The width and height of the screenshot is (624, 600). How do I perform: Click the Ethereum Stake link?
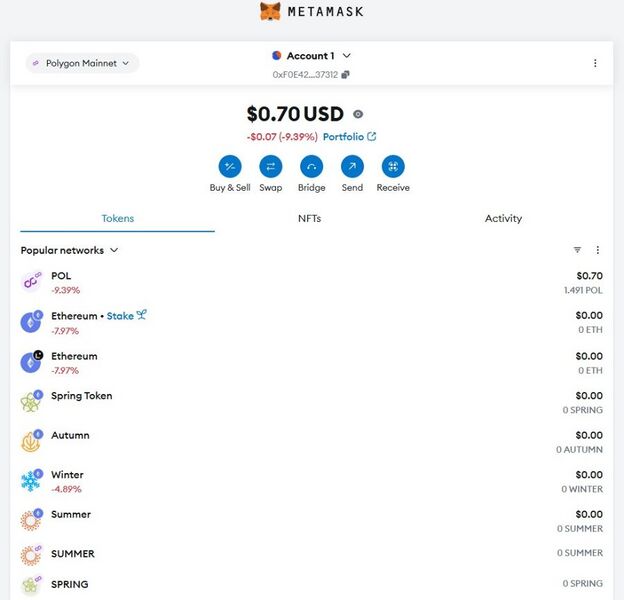click(127, 316)
